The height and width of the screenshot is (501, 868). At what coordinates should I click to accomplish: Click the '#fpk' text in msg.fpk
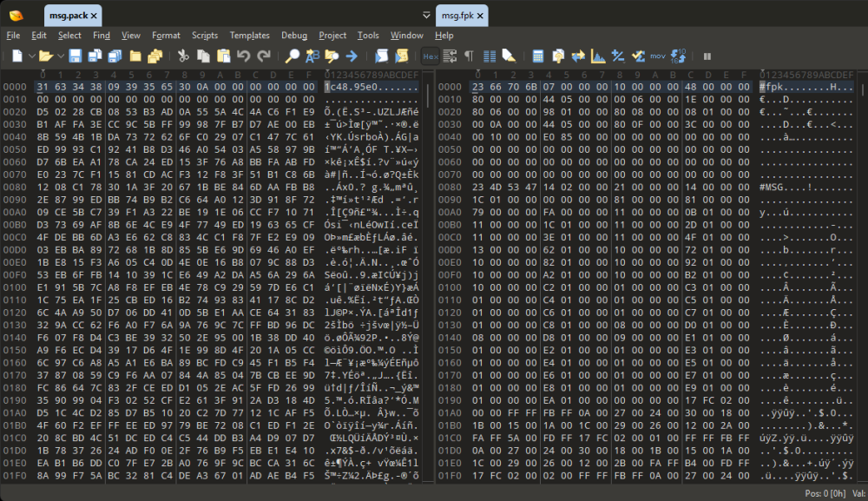tap(771, 87)
